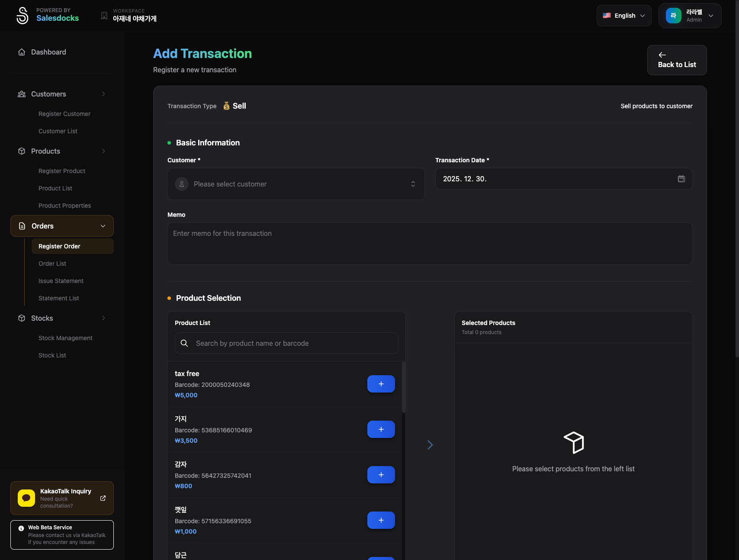Open the calendar icon for Transaction Date
The width and height of the screenshot is (739, 560).
(x=681, y=178)
